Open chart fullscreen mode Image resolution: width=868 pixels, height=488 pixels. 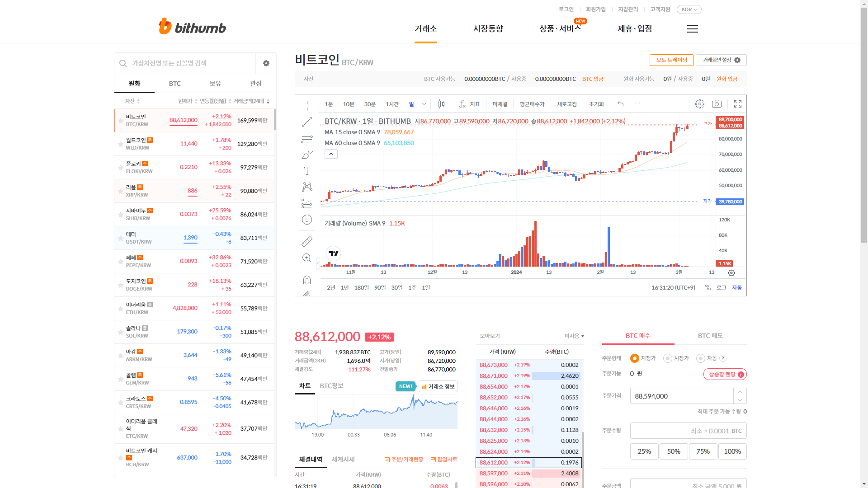coord(738,104)
